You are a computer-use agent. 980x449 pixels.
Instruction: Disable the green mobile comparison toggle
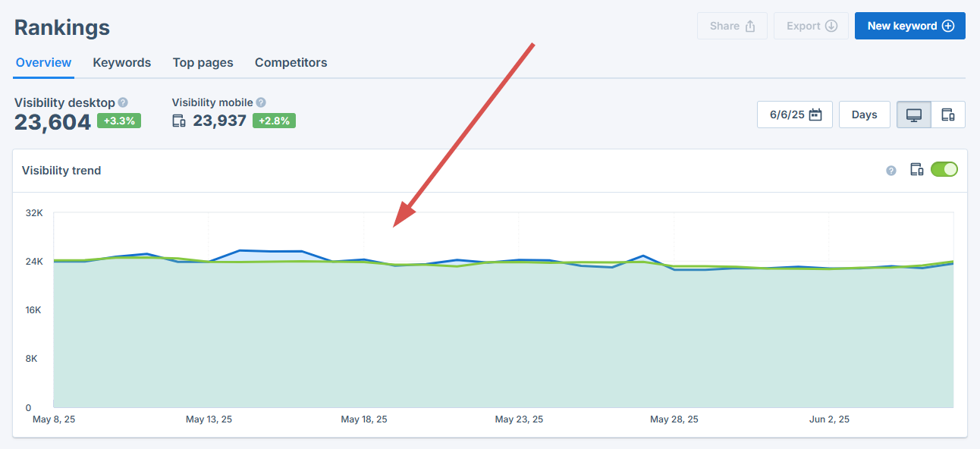click(944, 169)
